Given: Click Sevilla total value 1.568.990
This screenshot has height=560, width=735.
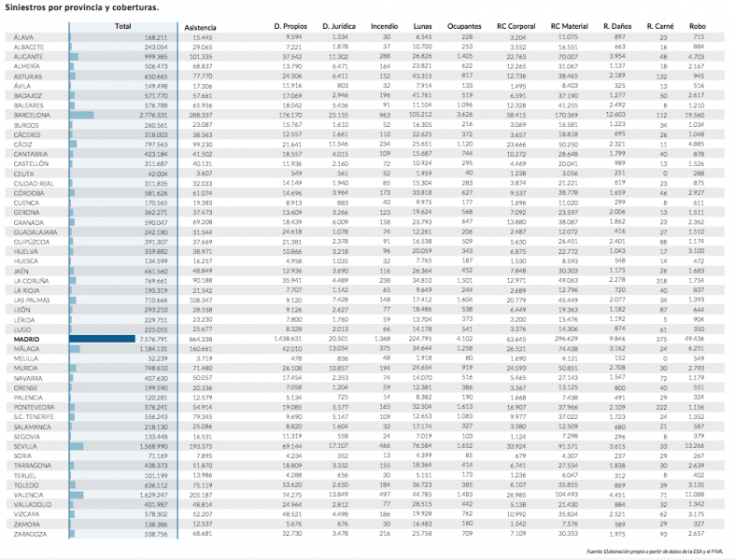Looking at the screenshot, I should [x=153, y=446].
